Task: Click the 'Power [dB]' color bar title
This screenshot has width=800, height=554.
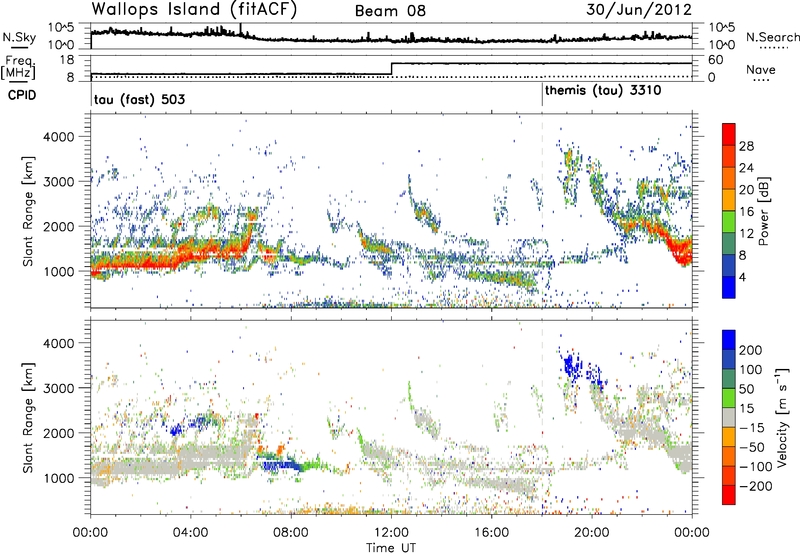Action: tap(763, 211)
